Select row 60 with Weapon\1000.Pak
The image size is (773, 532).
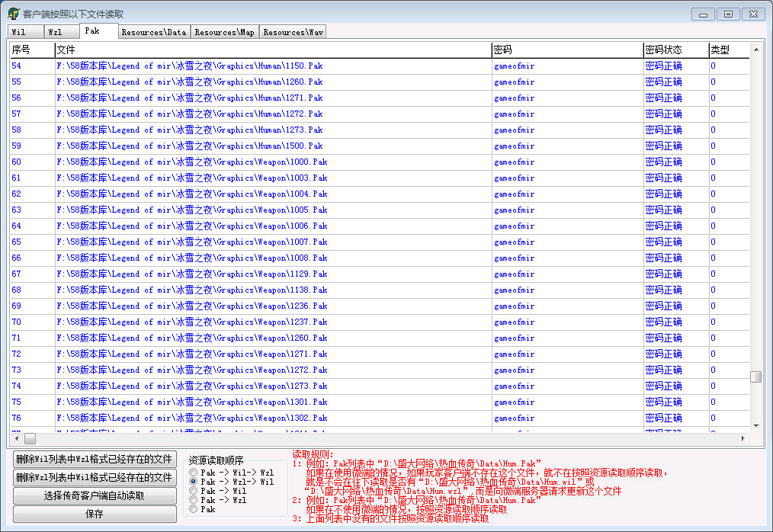pyautogui.click(x=192, y=162)
